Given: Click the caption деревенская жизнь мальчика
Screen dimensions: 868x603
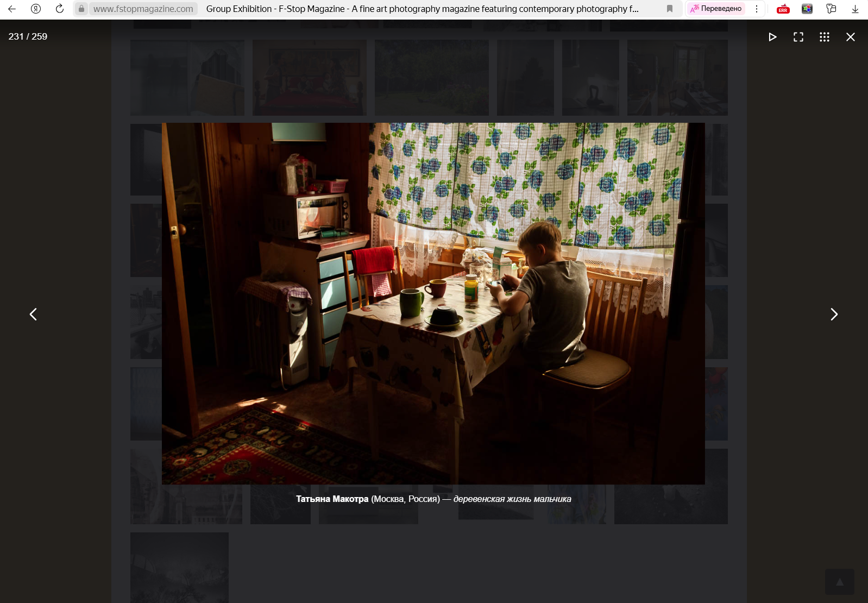Looking at the screenshot, I should [512, 499].
